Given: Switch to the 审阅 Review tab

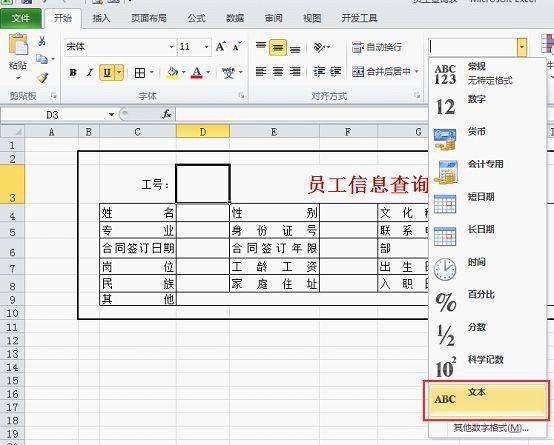Looking at the screenshot, I should (x=273, y=18).
